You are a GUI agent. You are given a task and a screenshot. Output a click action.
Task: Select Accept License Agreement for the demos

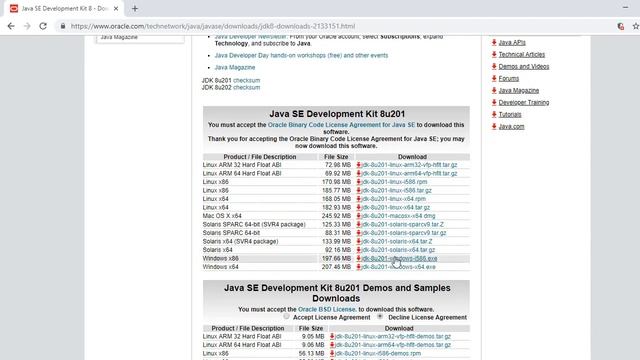[287, 317]
